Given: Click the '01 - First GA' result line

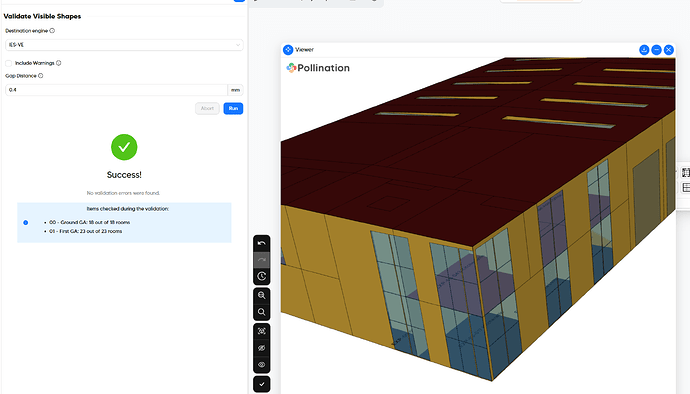Looking at the screenshot, I should 85,231.
